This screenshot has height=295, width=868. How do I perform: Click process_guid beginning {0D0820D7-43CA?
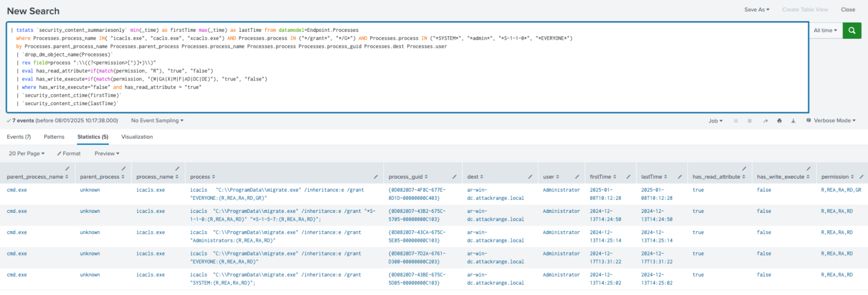pyautogui.click(x=417, y=236)
